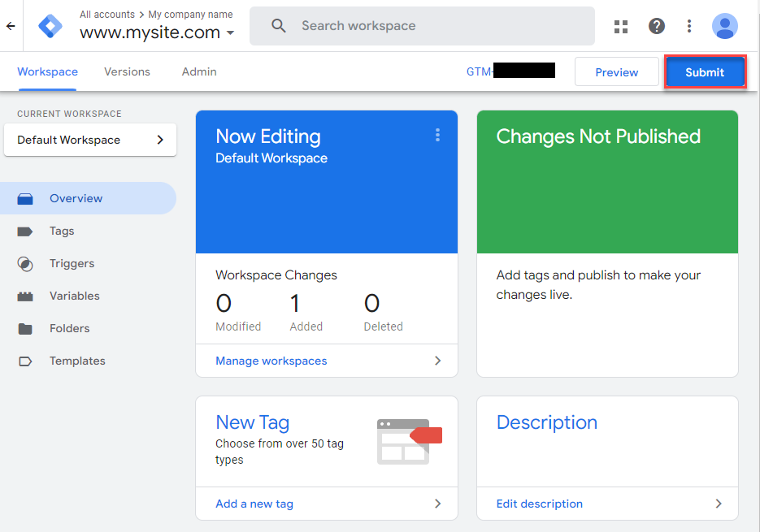Click the Google Tag Manager logo

pos(50,26)
